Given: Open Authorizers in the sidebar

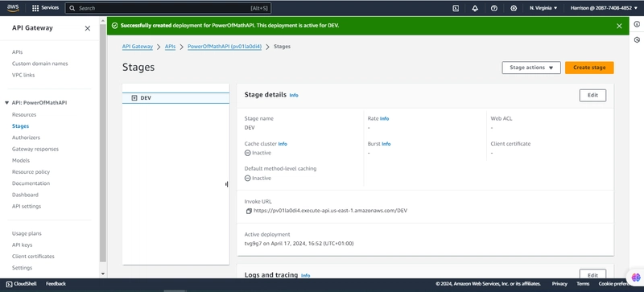Looking at the screenshot, I should pyautogui.click(x=26, y=138).
